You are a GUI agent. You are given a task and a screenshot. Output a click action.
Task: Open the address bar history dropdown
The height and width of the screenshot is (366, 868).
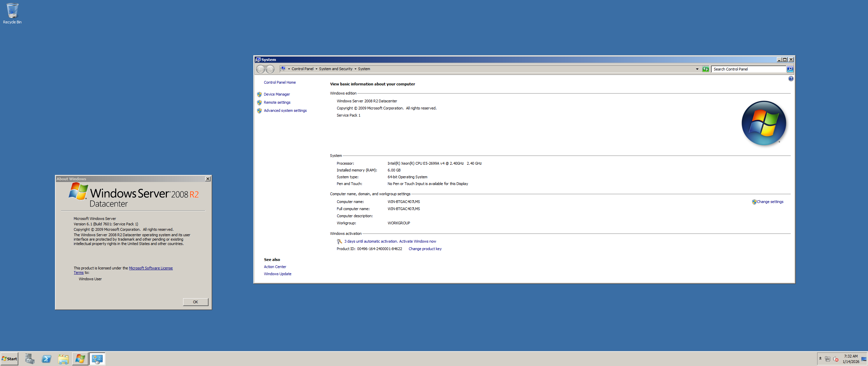click(x=697, y=69)
